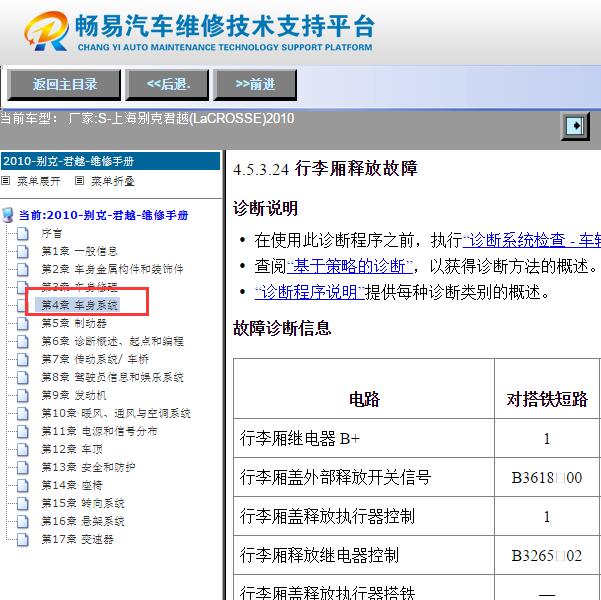Click the page icon next to 第10章
This screenshot has width=601, height=600.
23,413
